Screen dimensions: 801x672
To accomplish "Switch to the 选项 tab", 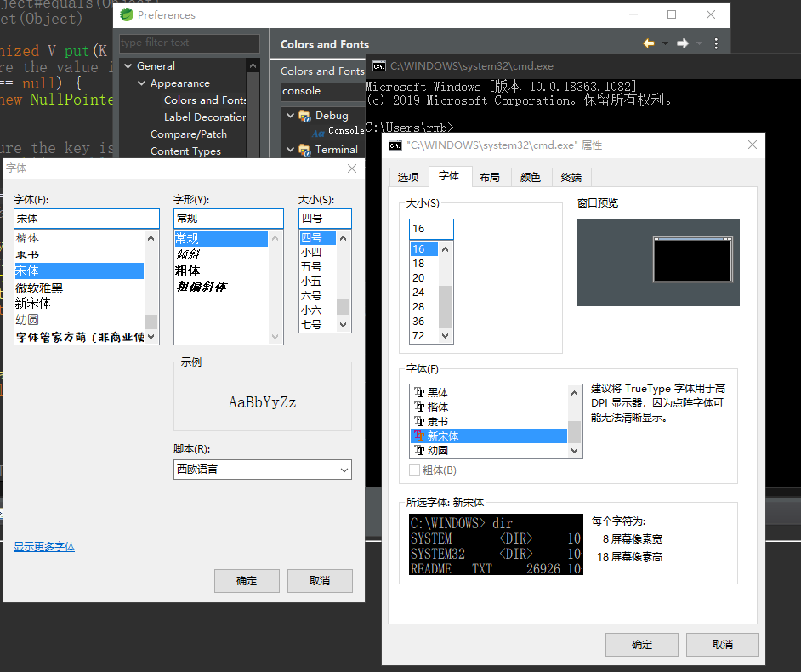I will (408, 177).
